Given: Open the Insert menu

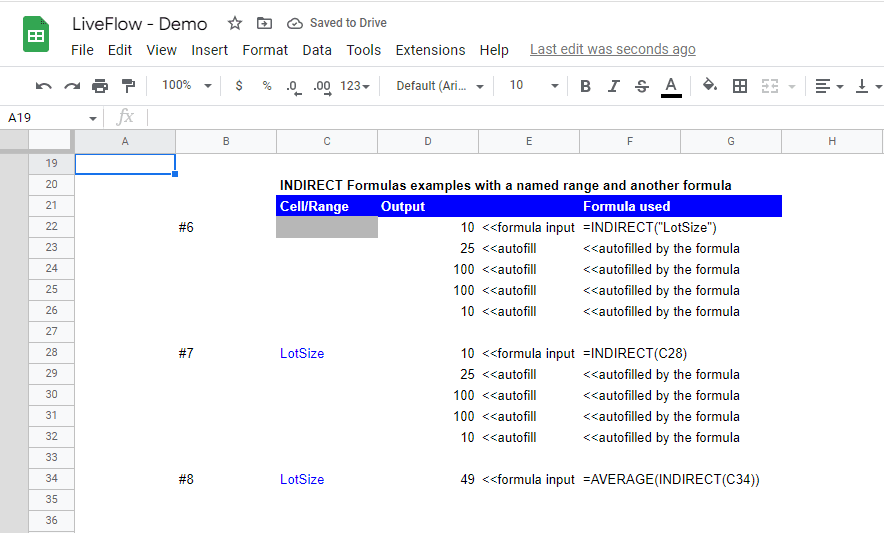Looking at the screenshot, I should click(x=209, y=50).
